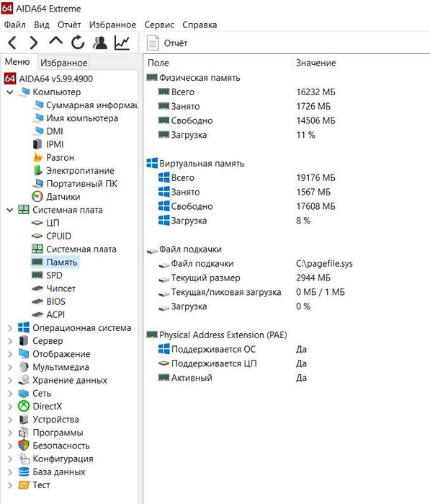The image size is (430, 504).
Task: Expand the Устройства node
Action: point(10,420)
